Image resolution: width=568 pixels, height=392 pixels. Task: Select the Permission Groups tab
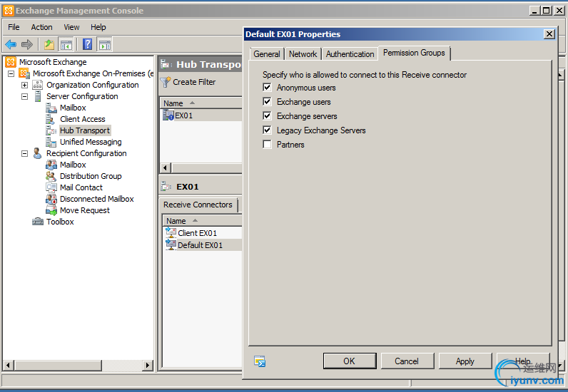point(414,53)
